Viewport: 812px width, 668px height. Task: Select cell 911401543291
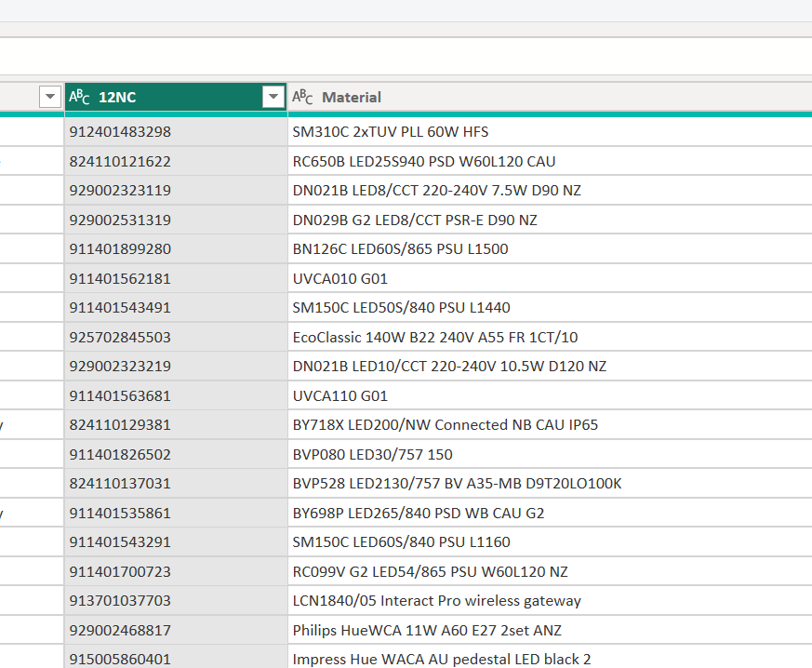(x=176, y=542)
